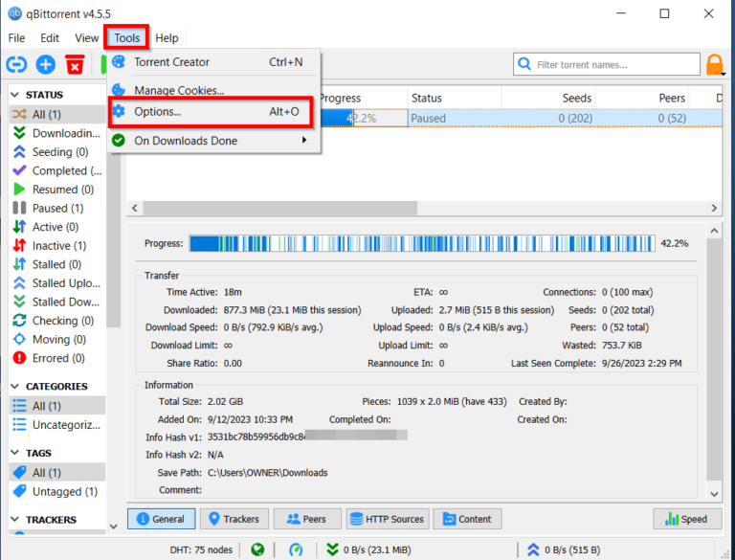Click the torrent's Paused status cell
Image resolution: width=735 pixels, height=560 pixels.
455,118
